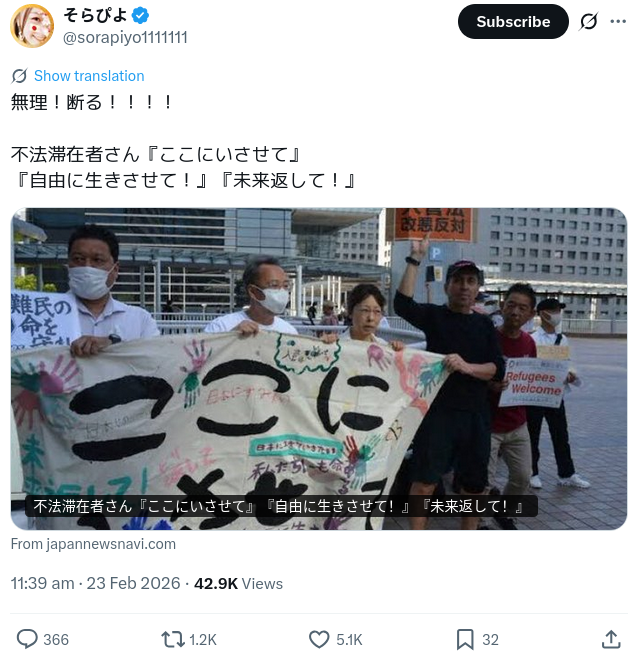Click the blue verified badge

coord(141,15)
